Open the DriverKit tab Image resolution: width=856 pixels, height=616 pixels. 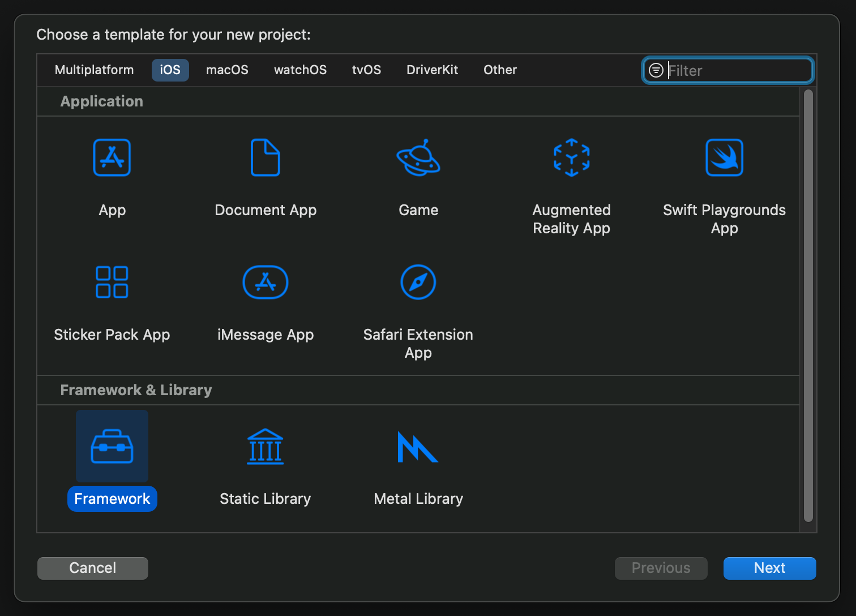point(432,70)
